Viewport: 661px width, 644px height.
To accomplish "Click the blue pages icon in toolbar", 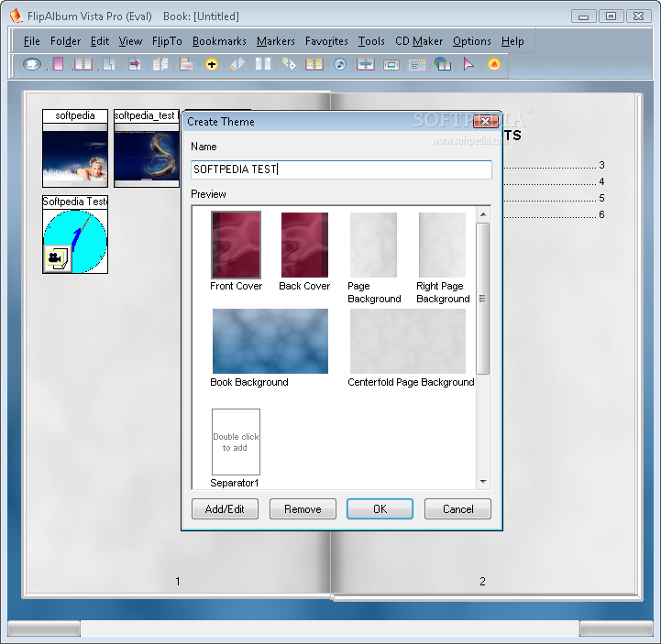I will (x=109, y=64).
